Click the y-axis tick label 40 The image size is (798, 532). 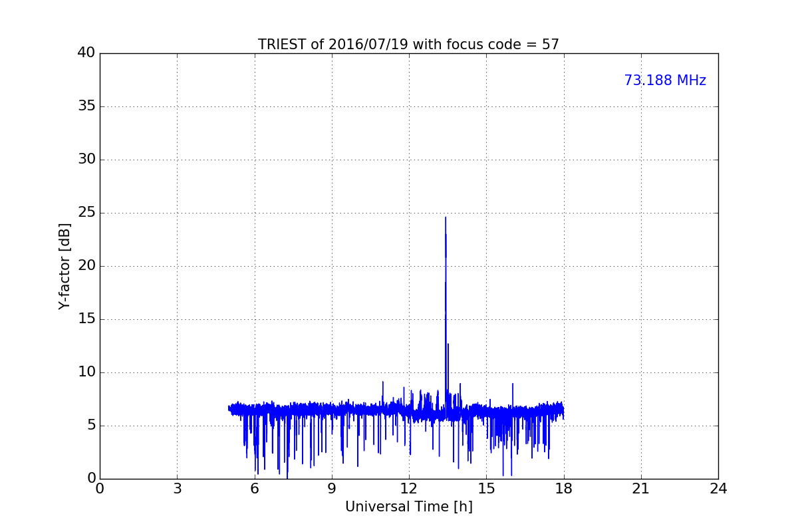pyautogui.click(x=86, y=53)
